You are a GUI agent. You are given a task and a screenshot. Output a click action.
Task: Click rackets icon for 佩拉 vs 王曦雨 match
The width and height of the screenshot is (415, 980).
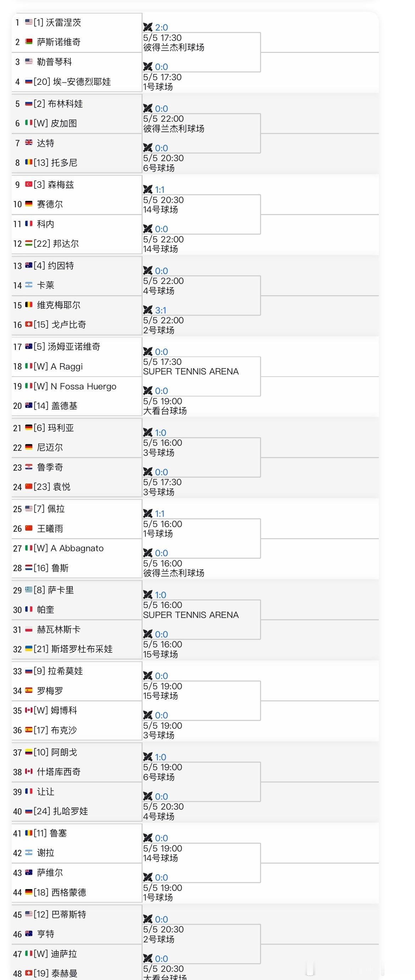[x=148, y=514]
